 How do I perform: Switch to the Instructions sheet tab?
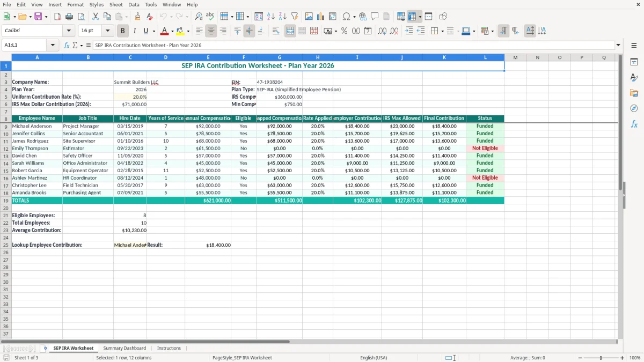(x=169, y=348)
